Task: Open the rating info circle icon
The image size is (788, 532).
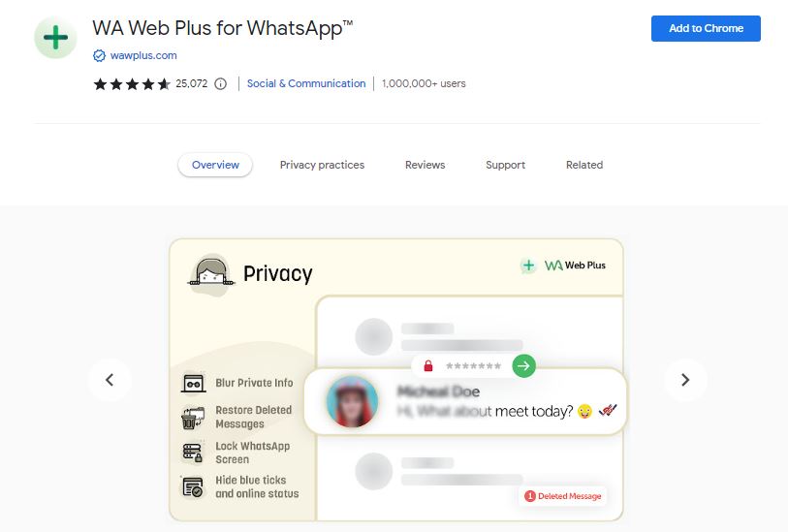Action: click(x=220, y=84)
